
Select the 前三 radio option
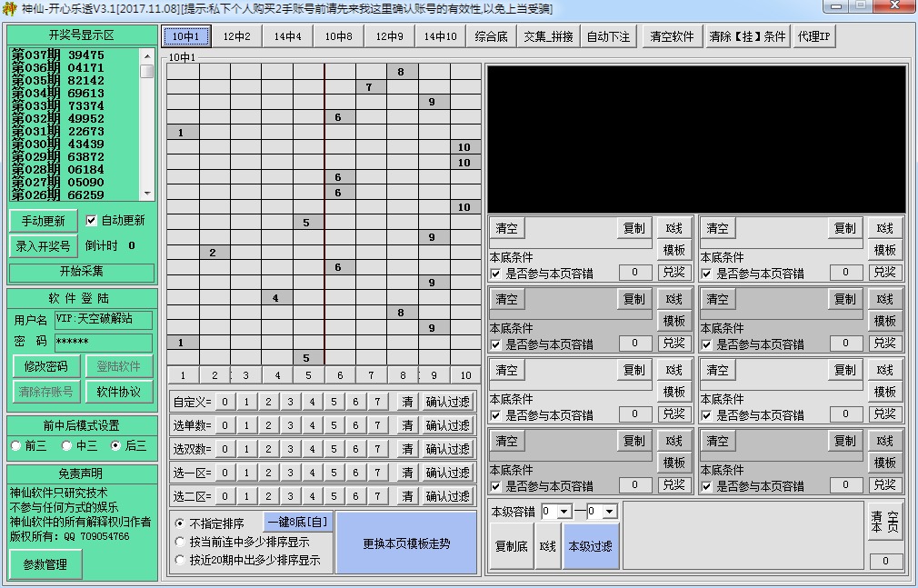point(15,445)
